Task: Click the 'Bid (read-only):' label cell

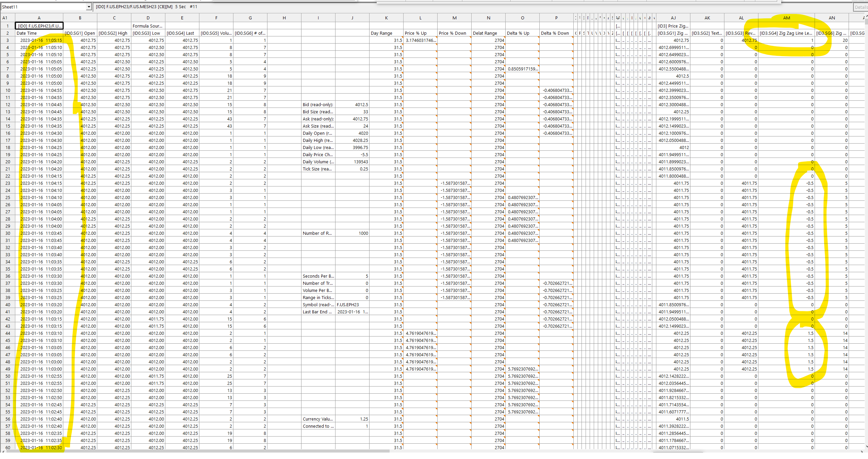Action: click(x=318, y=105)
